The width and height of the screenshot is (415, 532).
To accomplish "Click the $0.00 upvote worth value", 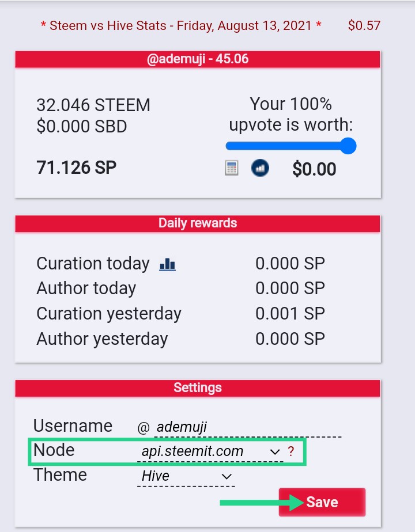I will pyautogui.click(x=314, y=169).
